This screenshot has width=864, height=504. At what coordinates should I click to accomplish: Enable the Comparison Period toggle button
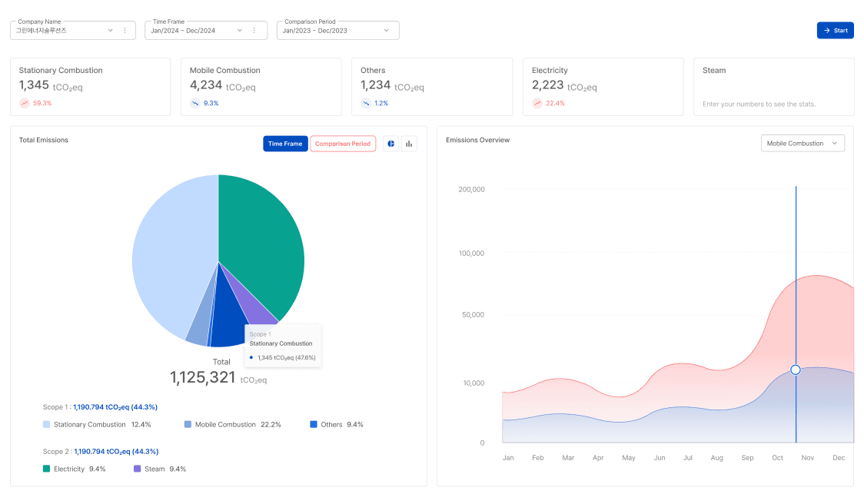click(343, 144)
